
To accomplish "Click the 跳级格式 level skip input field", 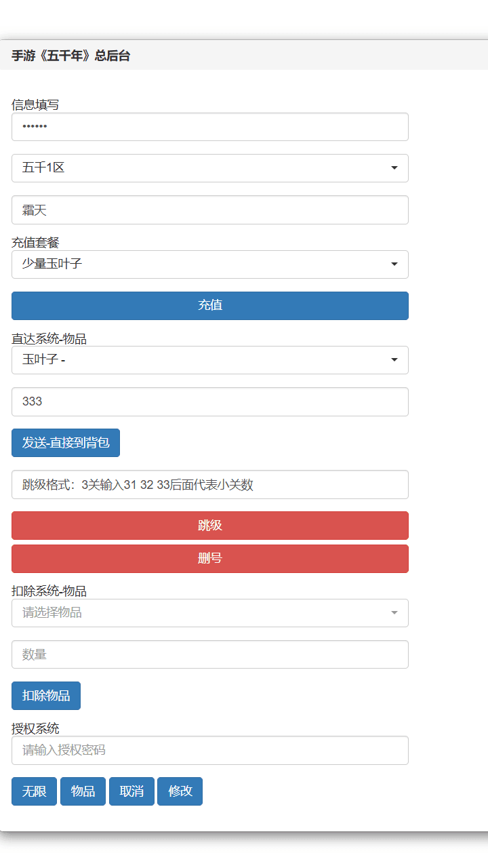I will (x=209, y=484).
